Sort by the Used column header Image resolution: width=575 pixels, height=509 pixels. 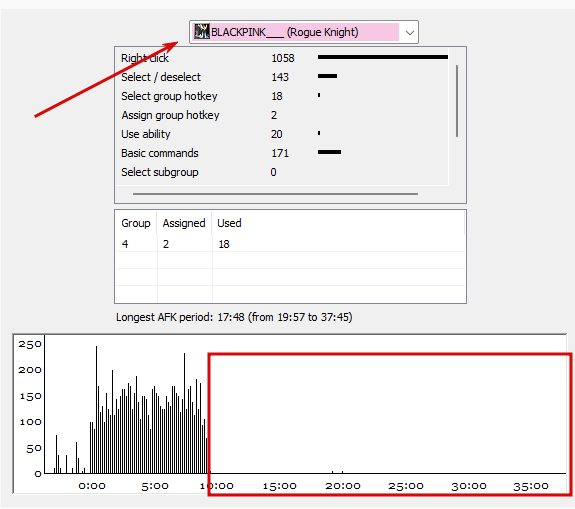coord(338,223)
